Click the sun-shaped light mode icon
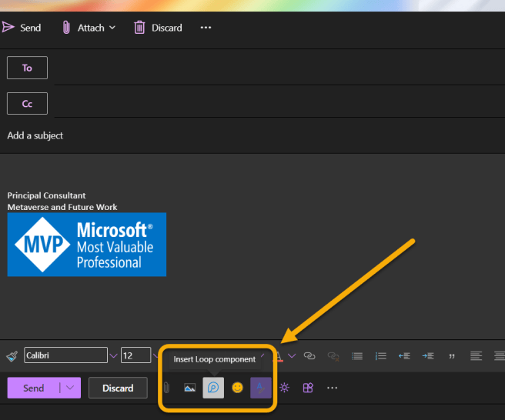 pos(284,388)
